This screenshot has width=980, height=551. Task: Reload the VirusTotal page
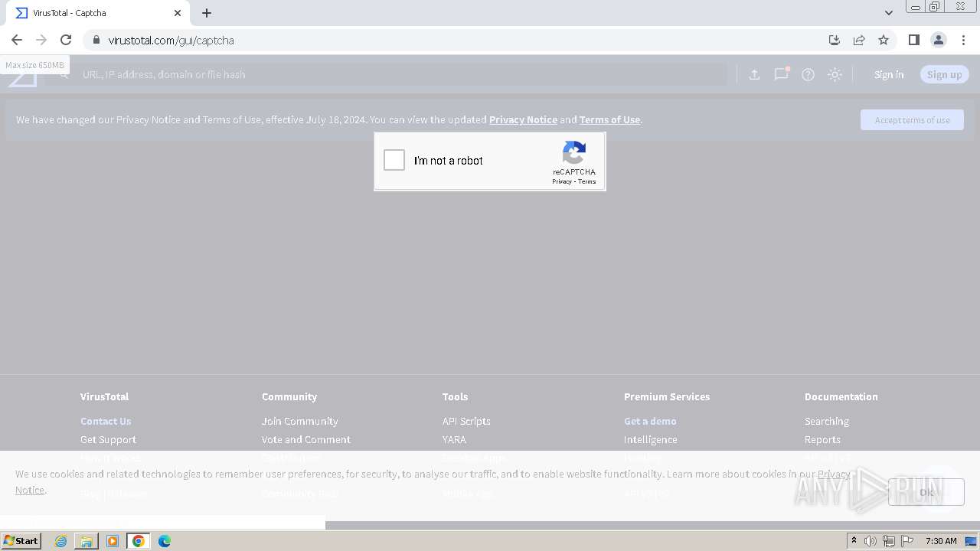coord(66,40)
